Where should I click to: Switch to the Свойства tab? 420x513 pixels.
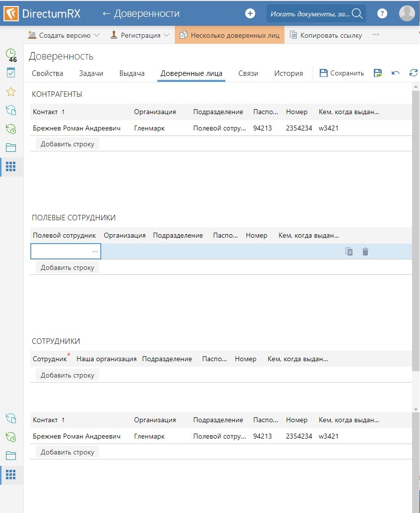point(48,73)
